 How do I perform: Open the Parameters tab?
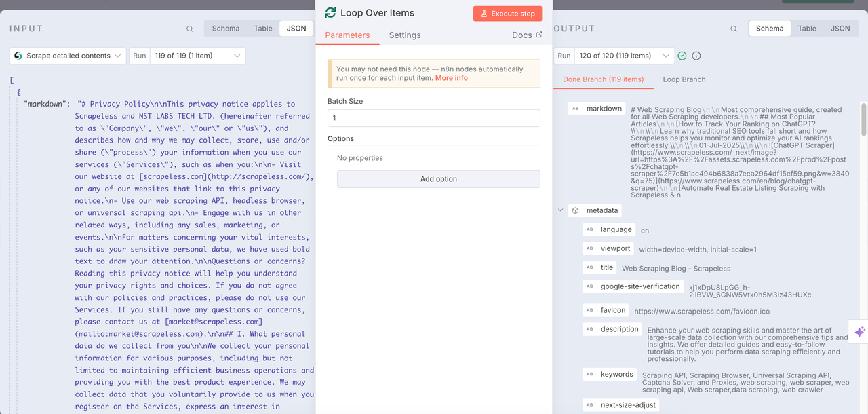tap(347, 35)
